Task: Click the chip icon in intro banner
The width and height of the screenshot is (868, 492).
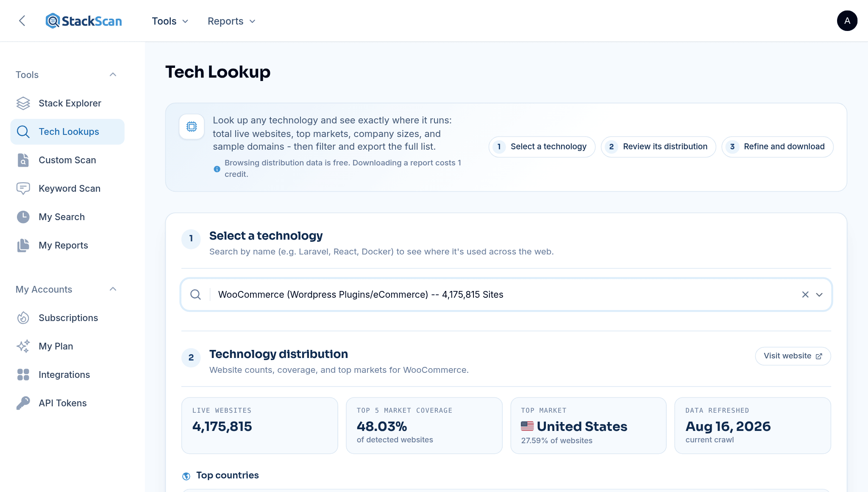Action: [192, 126]
